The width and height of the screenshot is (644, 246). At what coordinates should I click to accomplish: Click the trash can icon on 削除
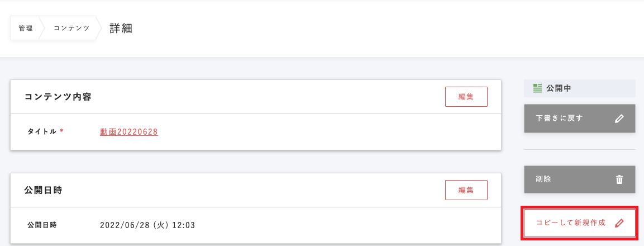coord(619,179)
